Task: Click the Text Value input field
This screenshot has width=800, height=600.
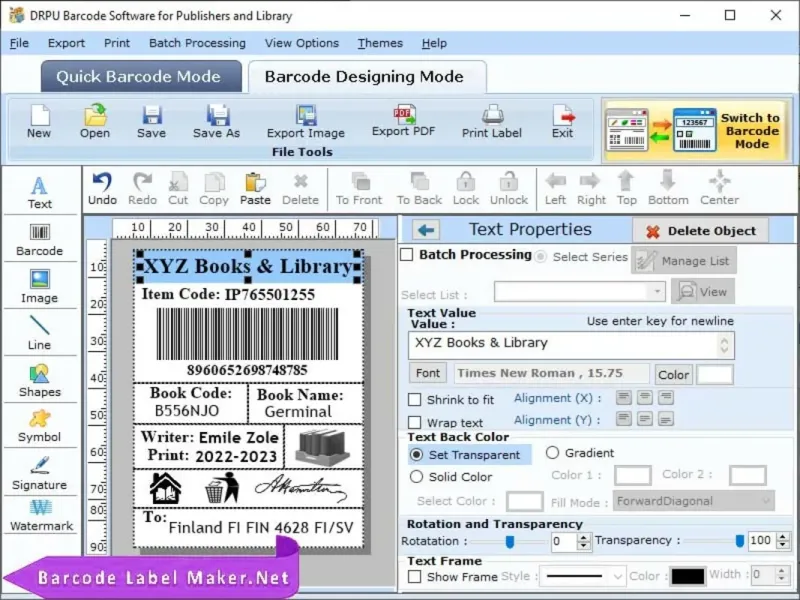Action: tap(571, 345)
